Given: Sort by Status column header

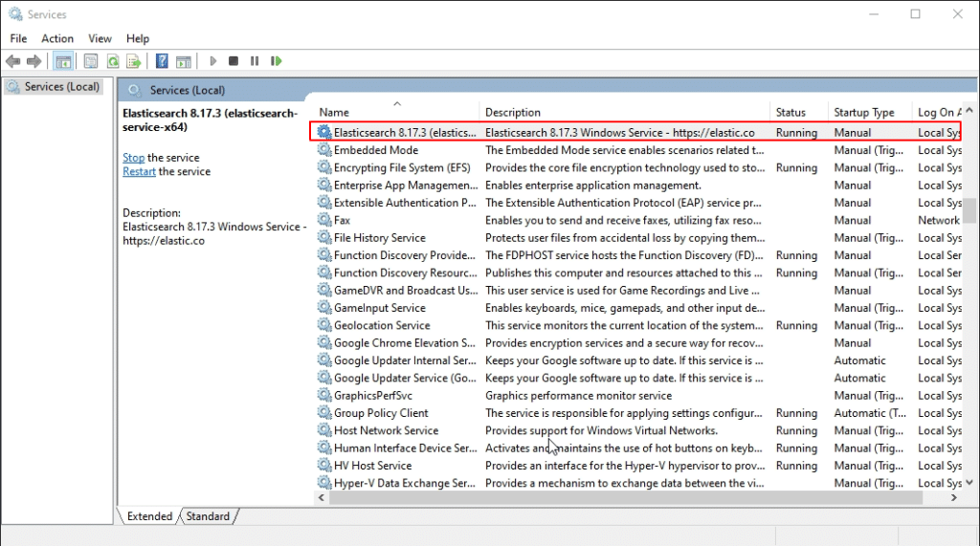Looking at the screenshot, I should 791,112.
